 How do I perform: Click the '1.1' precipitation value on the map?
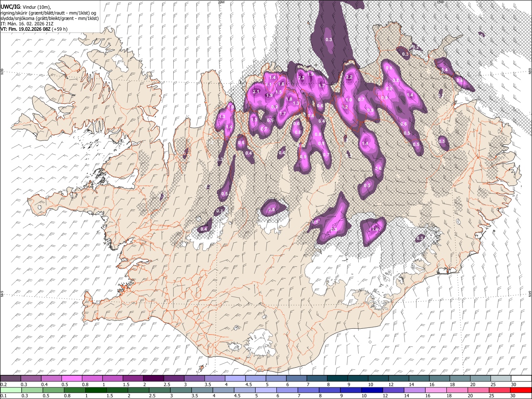pyautogui.click(x=268, y=85)
